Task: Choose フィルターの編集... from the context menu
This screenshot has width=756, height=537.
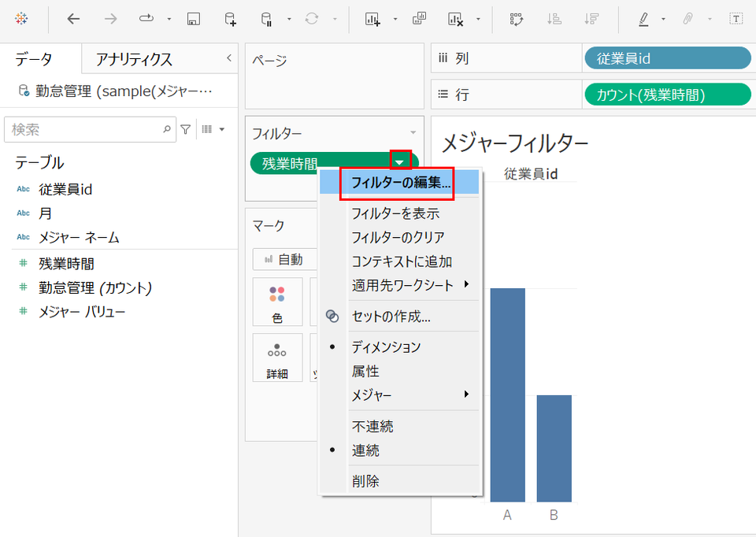Action: point(400,182)
